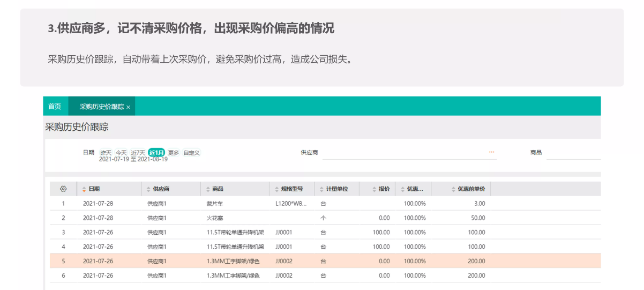Open the table column settings gear
The image size is (644, 290).
point(63,189)
